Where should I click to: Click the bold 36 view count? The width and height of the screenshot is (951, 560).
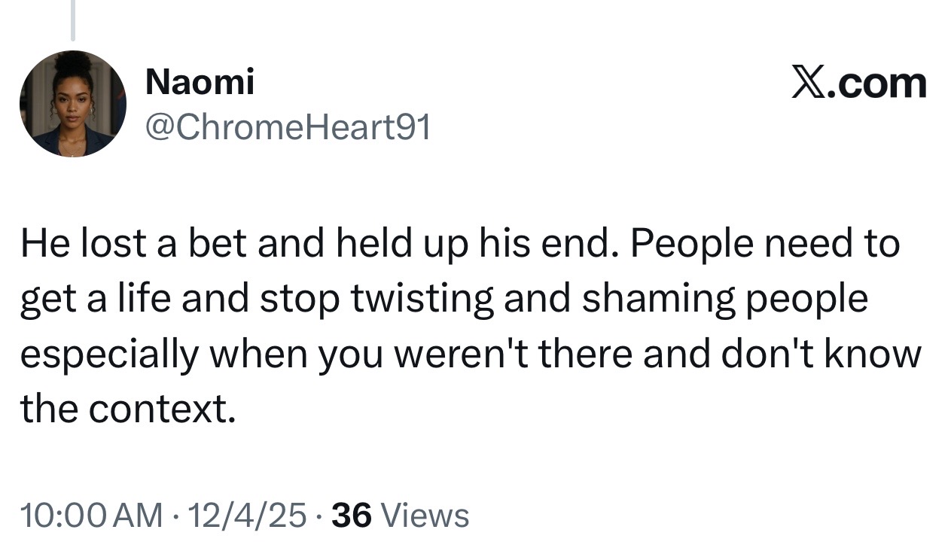click(x=352, y=516)
